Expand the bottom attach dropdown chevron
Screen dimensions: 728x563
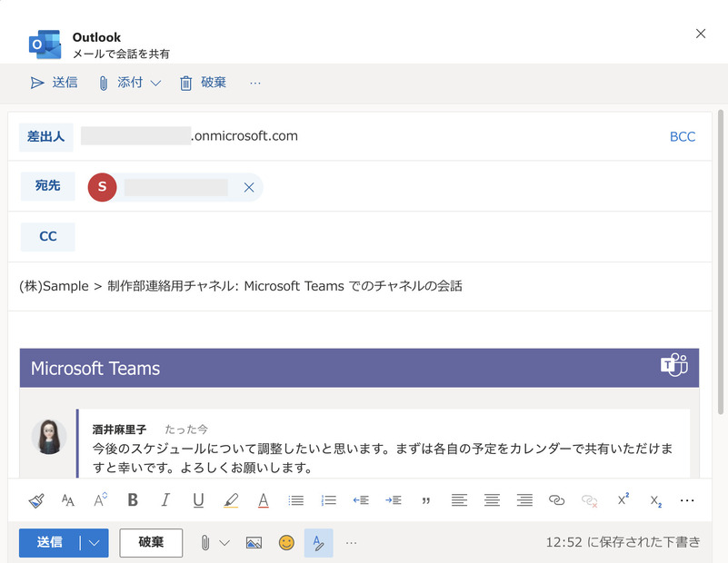tap(224, 543)
